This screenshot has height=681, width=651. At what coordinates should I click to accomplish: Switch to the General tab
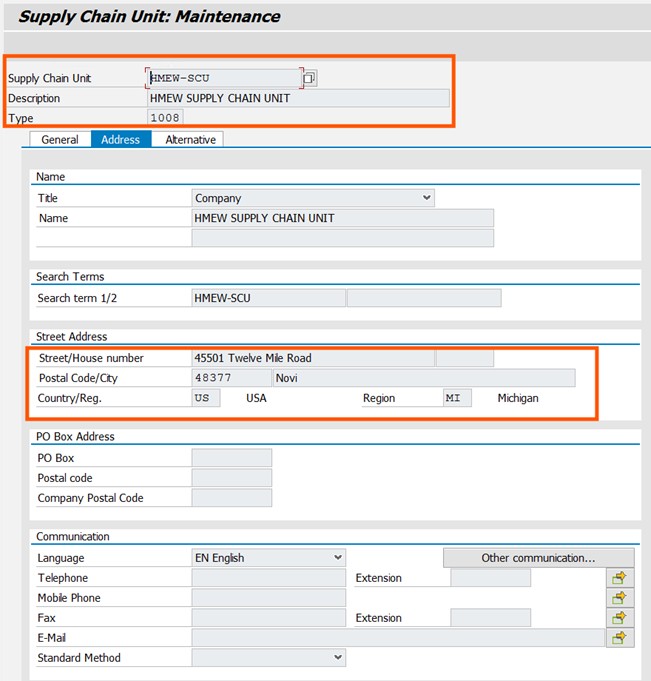pyautogui.click(x=60, y=140)
